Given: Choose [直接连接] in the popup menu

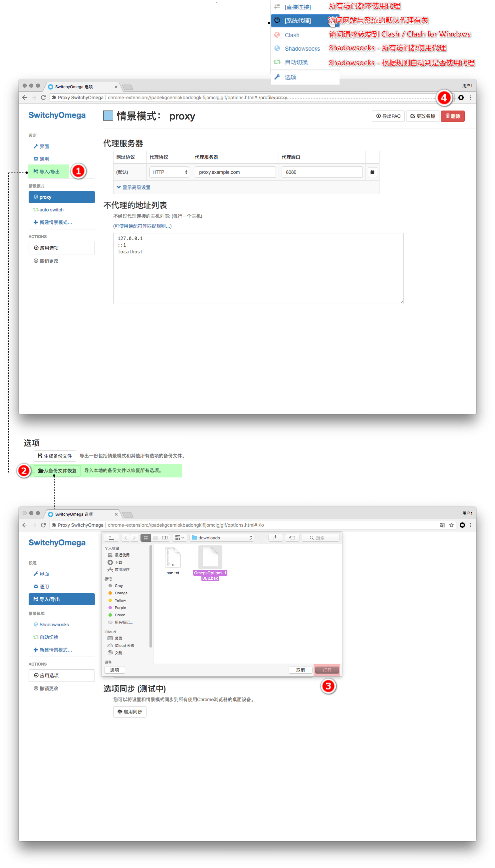Looking at the screenshot, I should point(298,7).
